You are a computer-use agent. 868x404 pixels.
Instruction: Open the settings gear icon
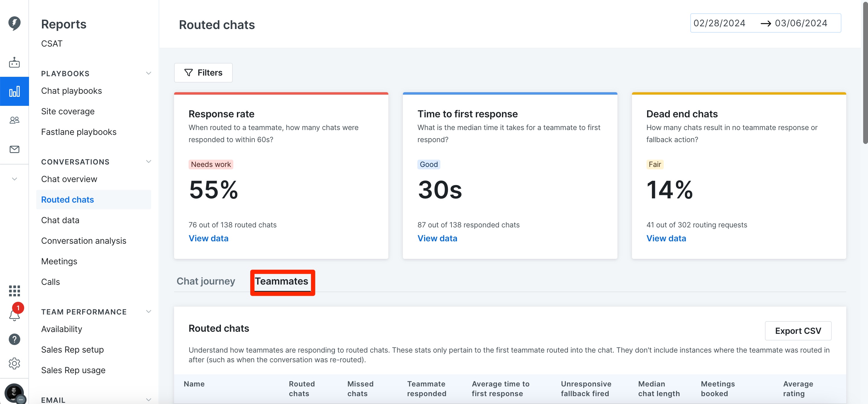pos(14,363)
